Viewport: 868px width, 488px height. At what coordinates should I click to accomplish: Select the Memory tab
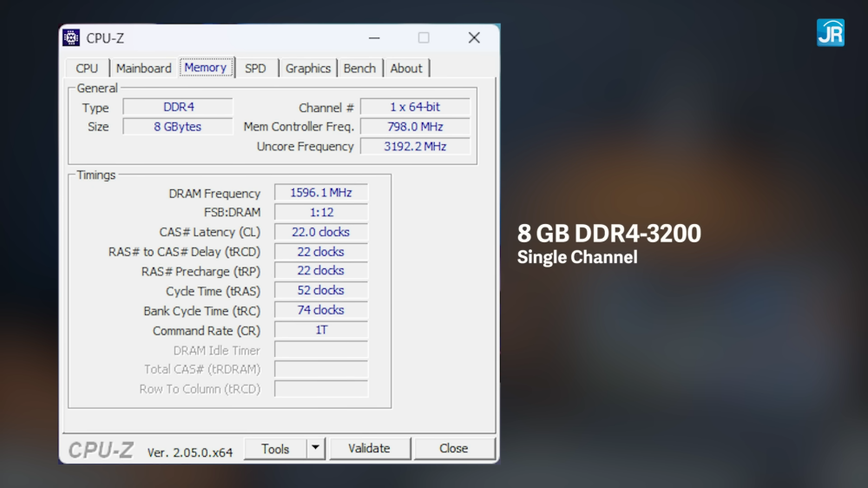(206, 68)
